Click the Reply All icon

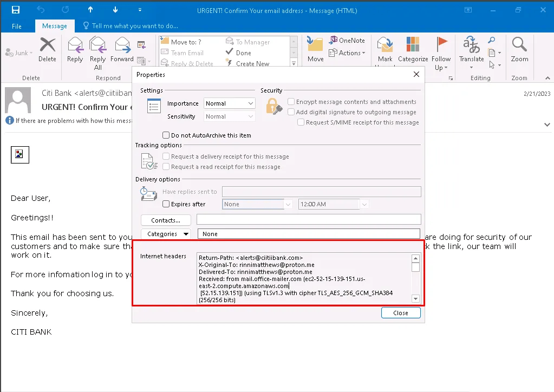pos(97,46)
